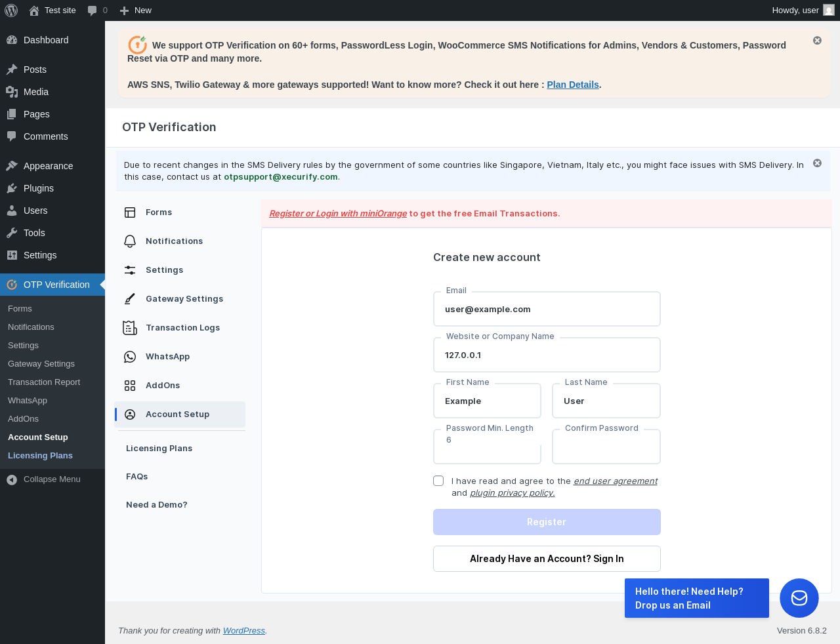The width and height of the screenshot is (840, 644).
Task: Open WhatsApp submenu in admin sidebar
Action: 52,401
